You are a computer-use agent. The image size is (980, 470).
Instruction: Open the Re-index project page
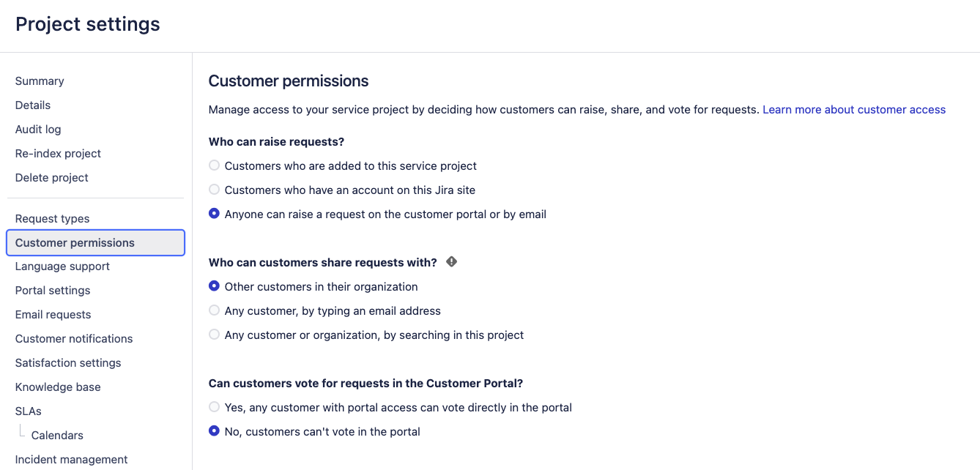coord(58,154)
